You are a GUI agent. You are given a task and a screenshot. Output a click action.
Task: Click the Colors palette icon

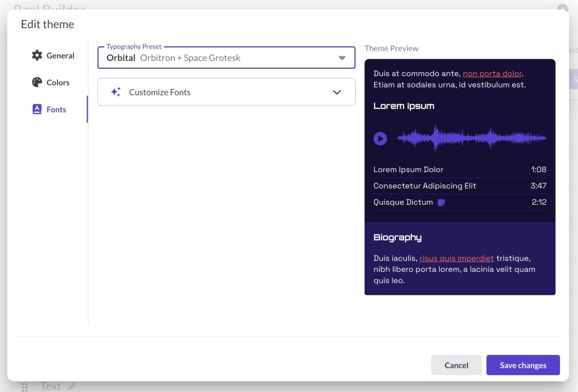pyautogui.click(x=37, y=82)
